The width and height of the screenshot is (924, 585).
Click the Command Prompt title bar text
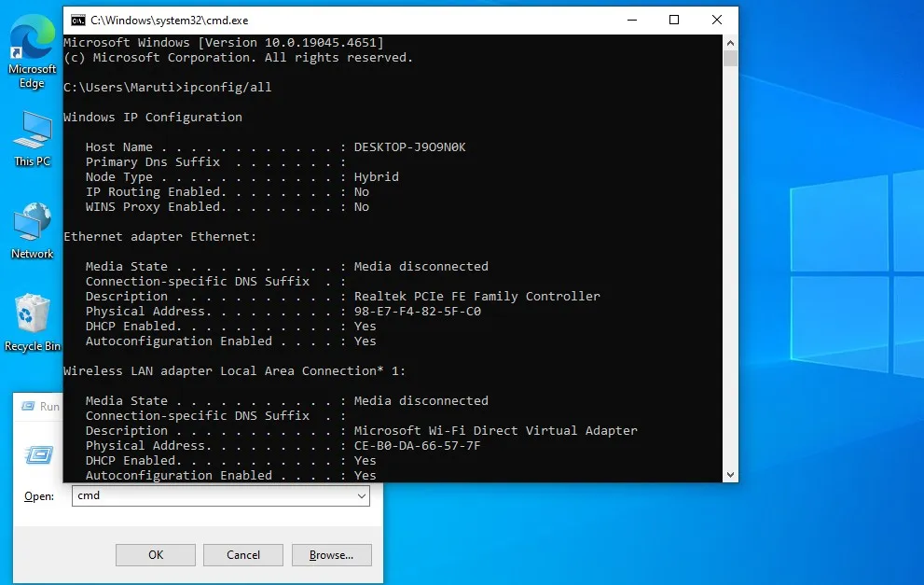168,19
